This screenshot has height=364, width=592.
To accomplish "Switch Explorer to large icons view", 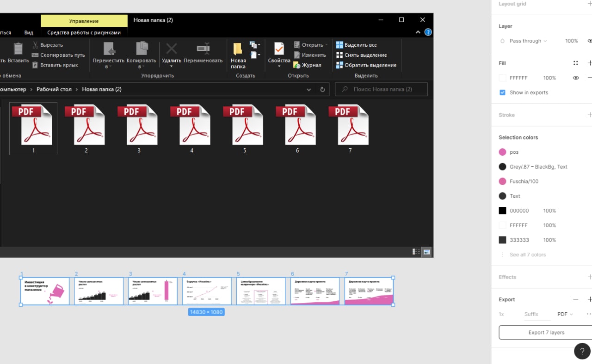I will pyautogui.click(x=426, y=252).
